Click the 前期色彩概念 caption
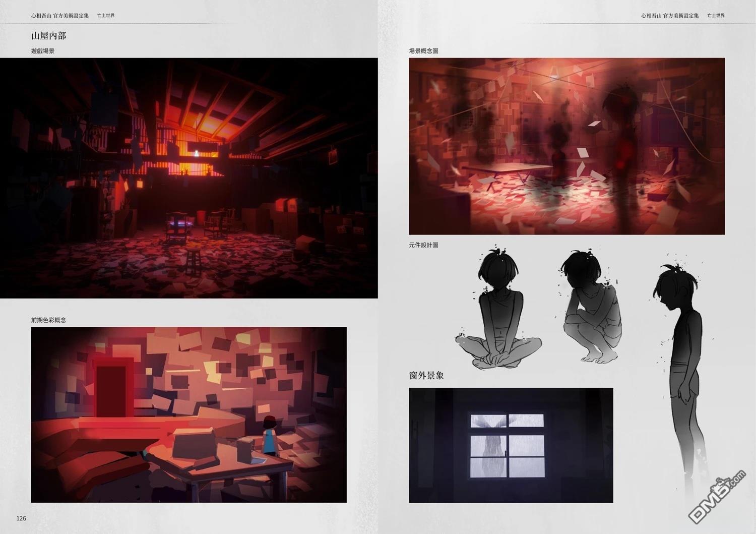 pyautogui.click(x=48, y=320)
